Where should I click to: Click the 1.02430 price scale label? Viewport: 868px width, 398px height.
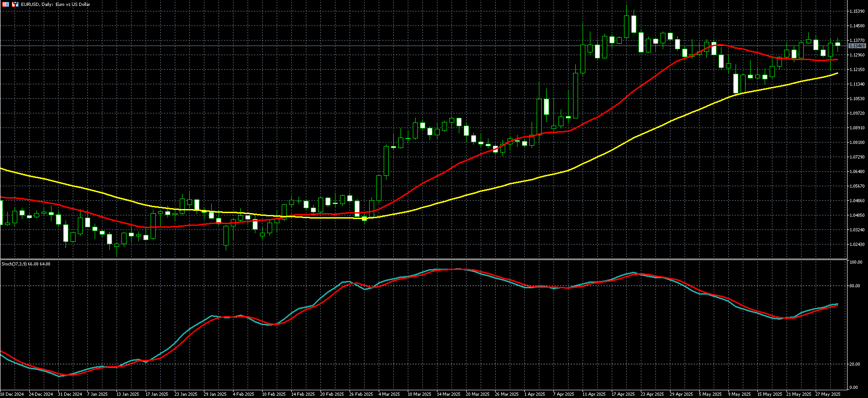[857, 245]
